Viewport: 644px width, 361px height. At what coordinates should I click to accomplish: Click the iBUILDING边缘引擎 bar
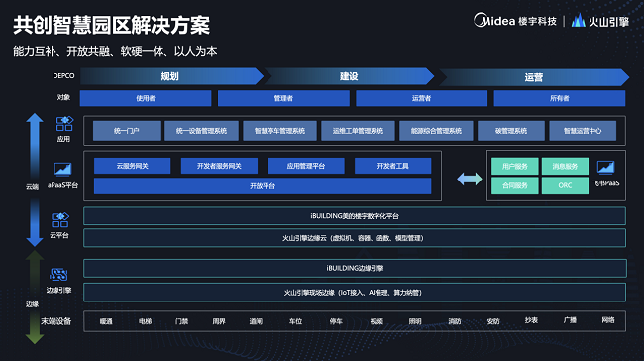(x=355, y=268)
